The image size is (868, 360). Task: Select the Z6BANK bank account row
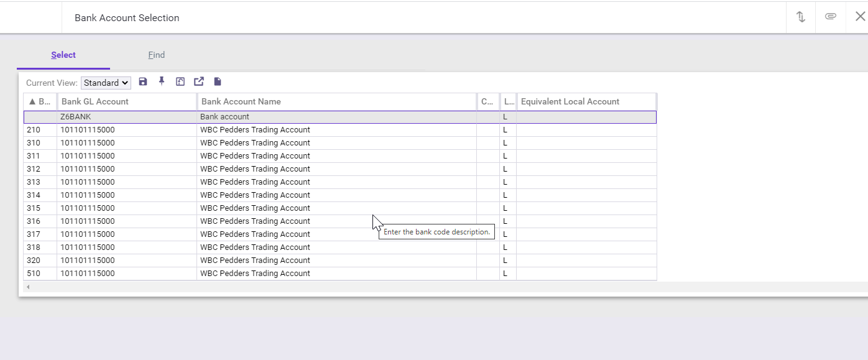pyautogui.click(x=339, y=117)
